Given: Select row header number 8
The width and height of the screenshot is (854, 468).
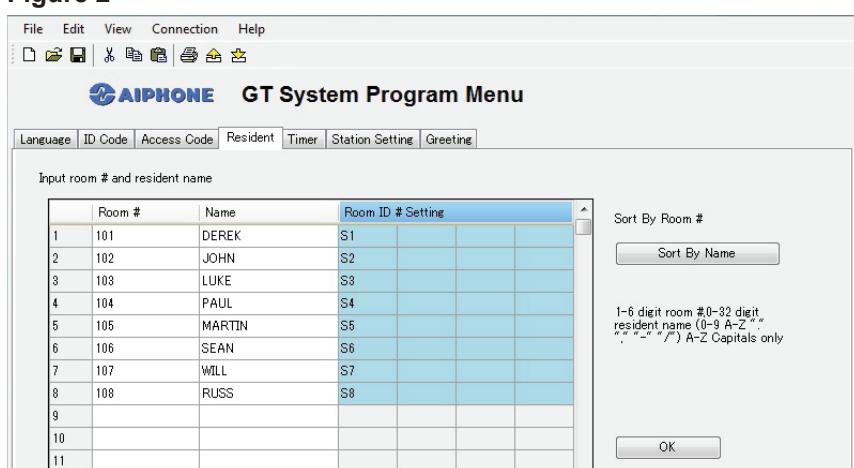Looking at the screenshot, I should click(x=71, y=393).
